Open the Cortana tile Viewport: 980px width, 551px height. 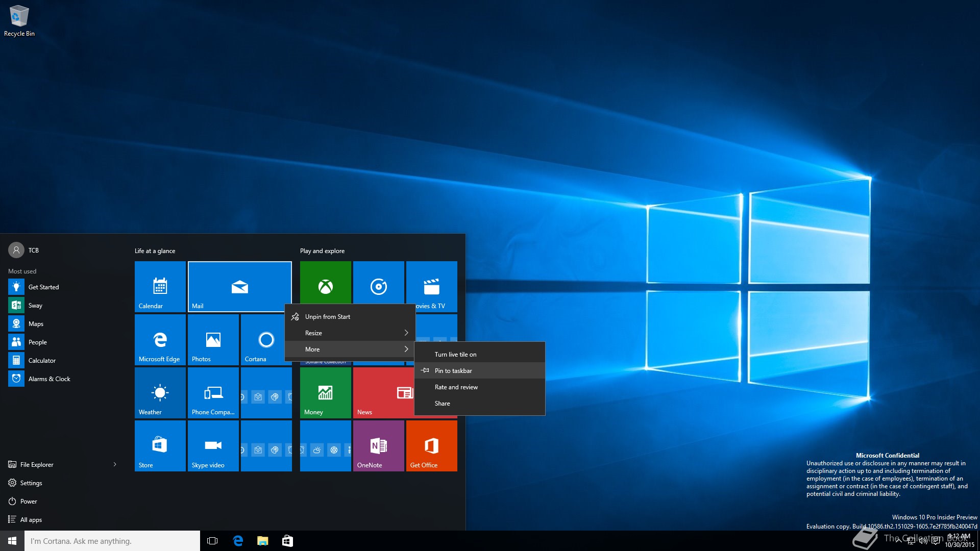point(262,340)
